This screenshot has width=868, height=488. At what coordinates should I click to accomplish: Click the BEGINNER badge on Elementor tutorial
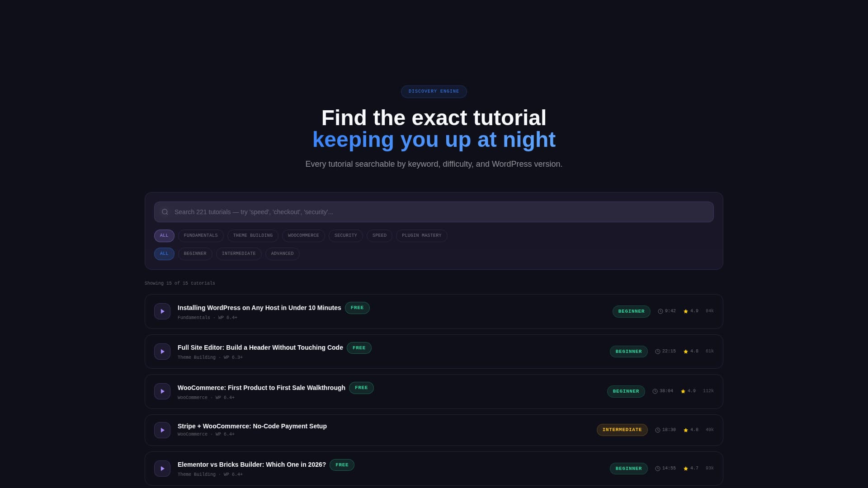[628, 468]
